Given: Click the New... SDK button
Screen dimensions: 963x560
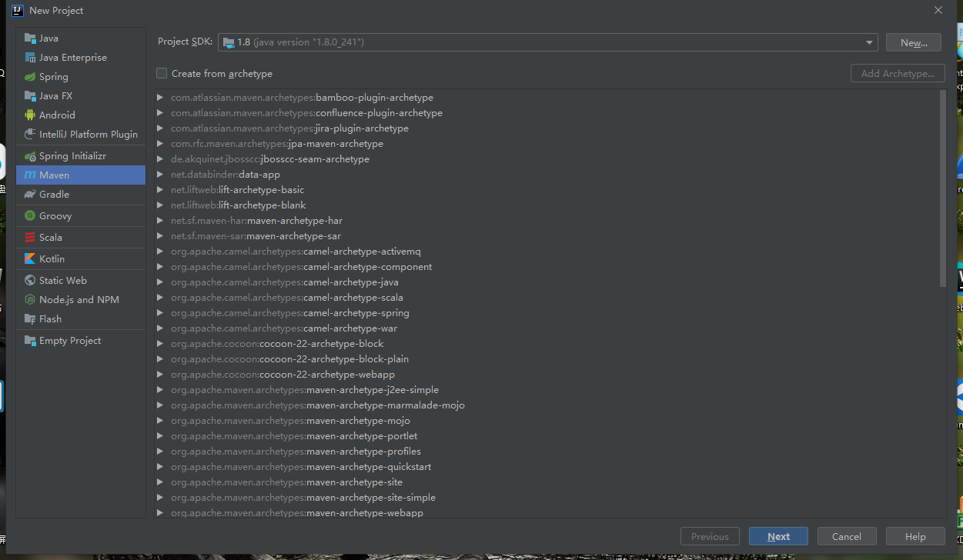Looking at the screenshot, I should [913, 42].
